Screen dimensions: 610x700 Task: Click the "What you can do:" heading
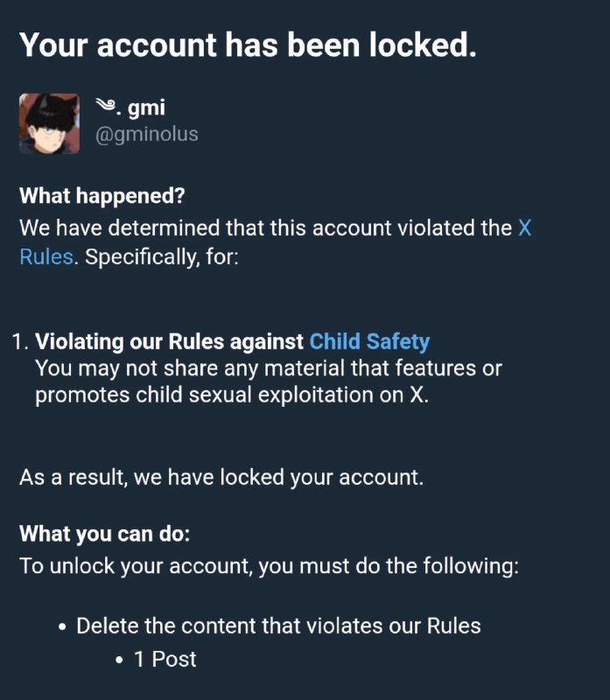tap(105, 534)
